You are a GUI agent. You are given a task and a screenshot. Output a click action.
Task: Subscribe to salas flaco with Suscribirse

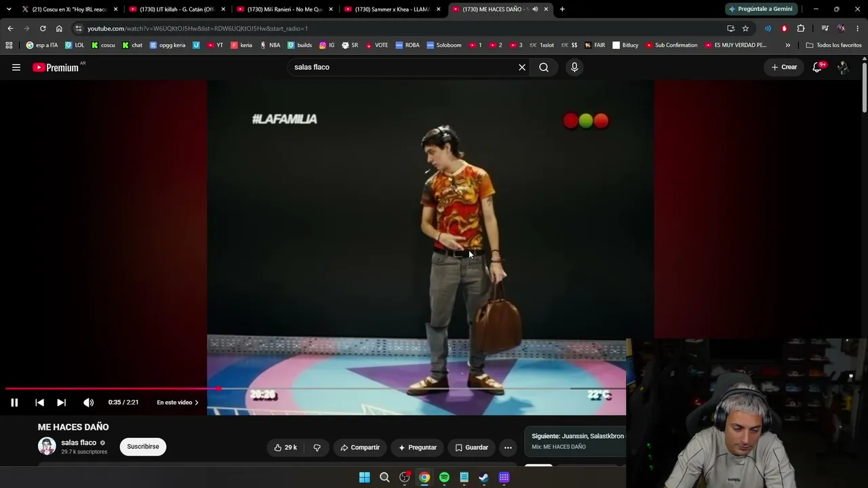[143, 447]
